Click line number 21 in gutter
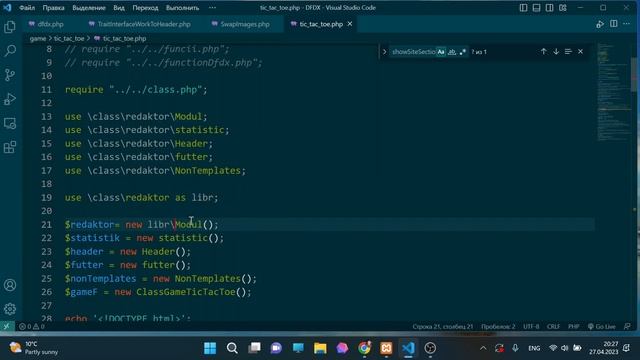The image size is (640, 360). click(47, 224)
